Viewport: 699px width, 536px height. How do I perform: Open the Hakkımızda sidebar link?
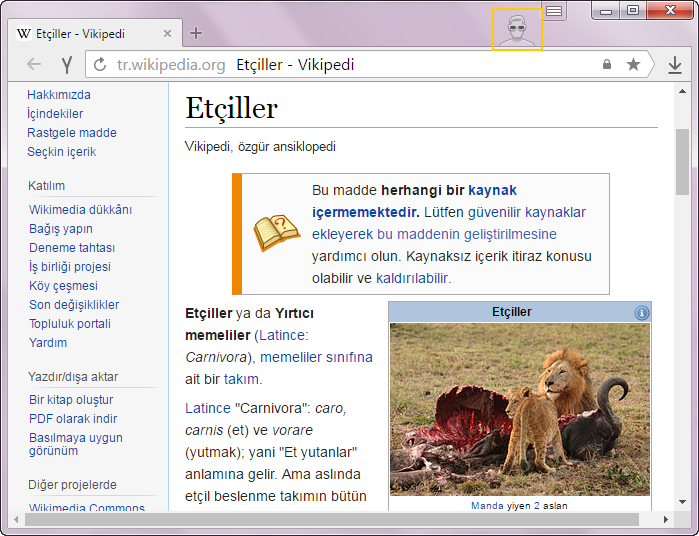pyautogui.click(x=59, y=95)
